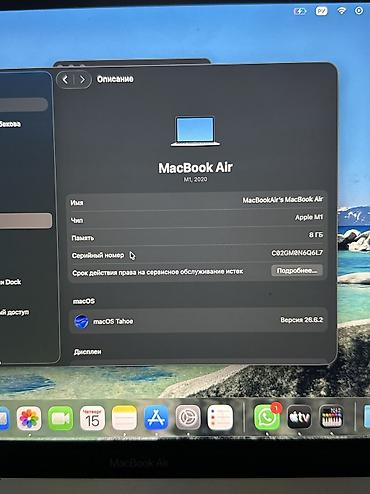Go back with the left chevron button
370x494 pixels.
pos(65,80)
